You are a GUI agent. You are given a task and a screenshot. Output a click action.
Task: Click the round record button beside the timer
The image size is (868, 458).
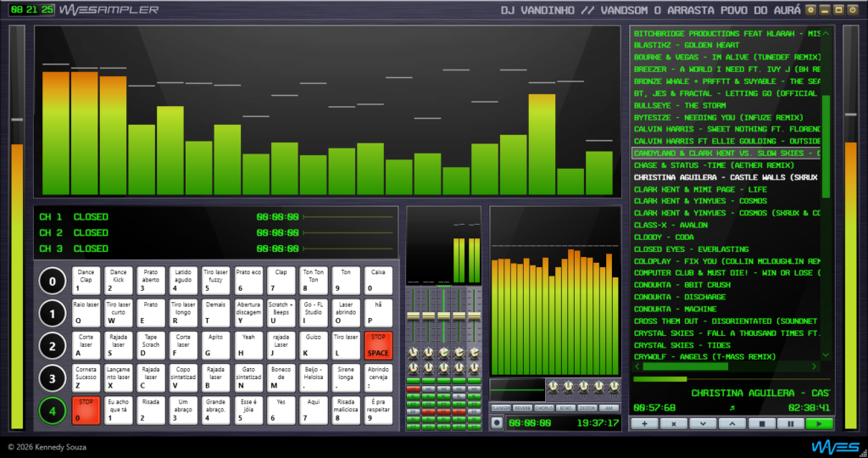tap(496, 422)
